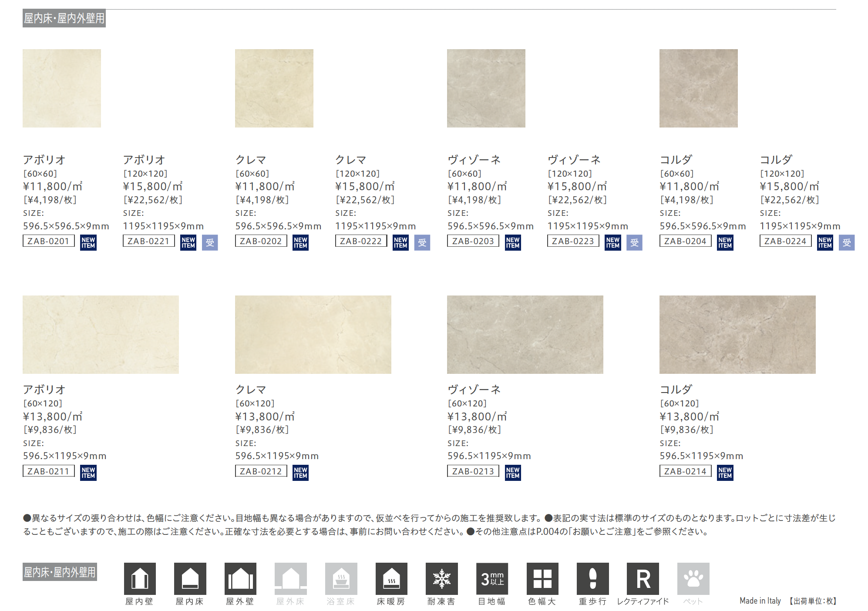Click product code ZAB-0202

click(x=261, y=241)
